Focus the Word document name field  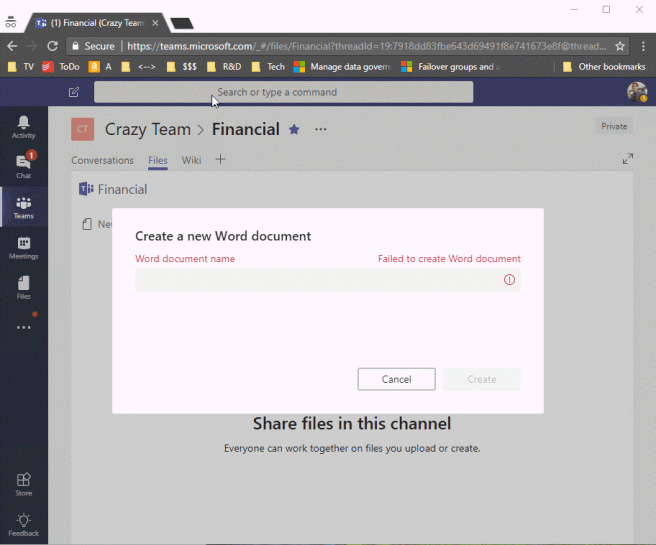pos(328,280)
